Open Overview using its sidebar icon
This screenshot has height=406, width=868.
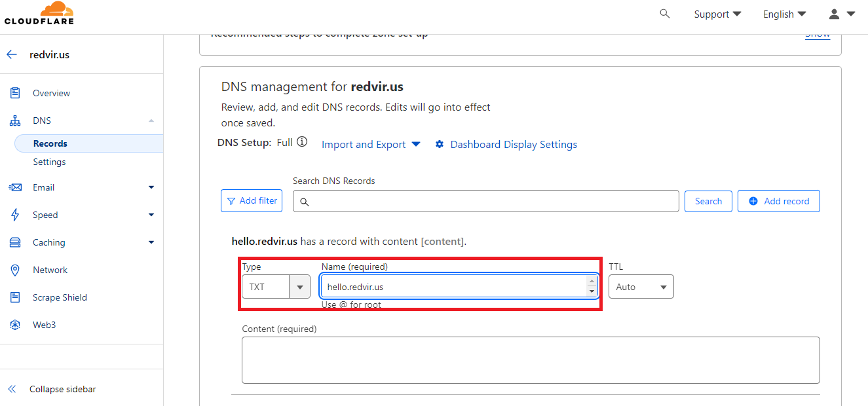click(x=14, y=92)
